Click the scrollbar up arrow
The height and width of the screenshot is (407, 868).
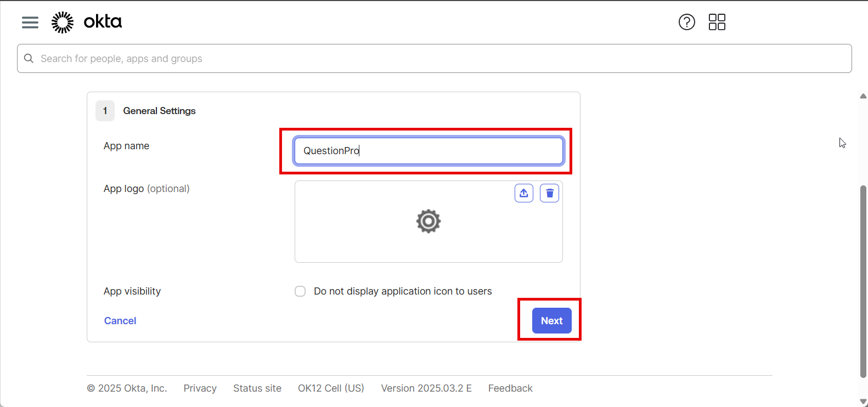coord(863,96)
